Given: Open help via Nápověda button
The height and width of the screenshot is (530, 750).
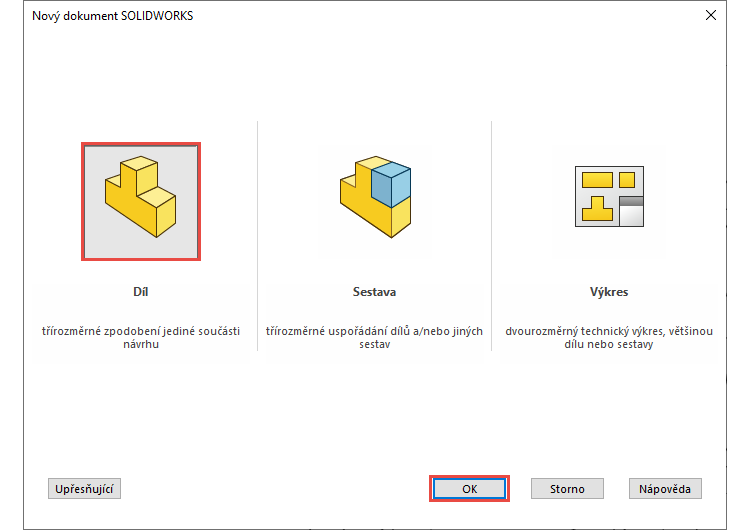Looking at the screenshot, I should point(665,488).
